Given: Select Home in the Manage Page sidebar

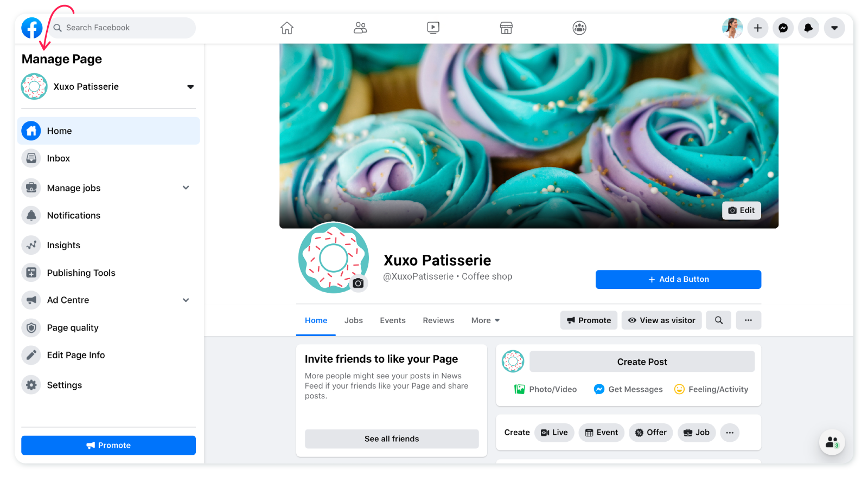Looking at the screenshot, I should 108,131.
